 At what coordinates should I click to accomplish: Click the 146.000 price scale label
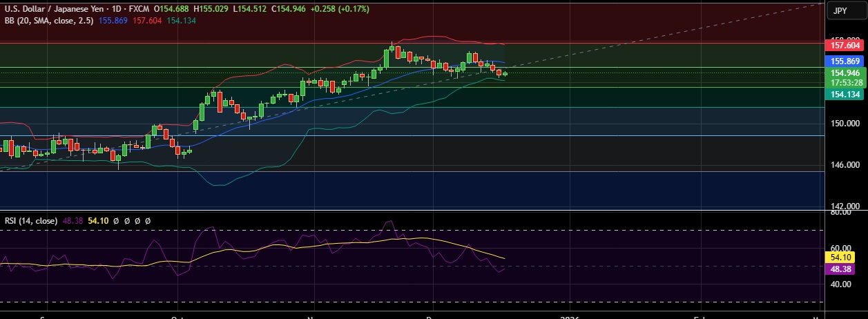845,165
